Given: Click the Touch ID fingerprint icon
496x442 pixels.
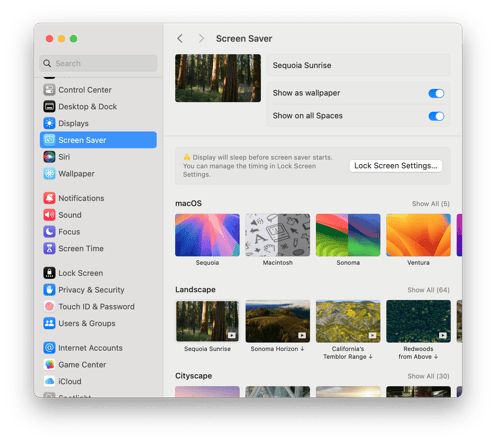Looking at the screenshot, I should tap(49, 306).
